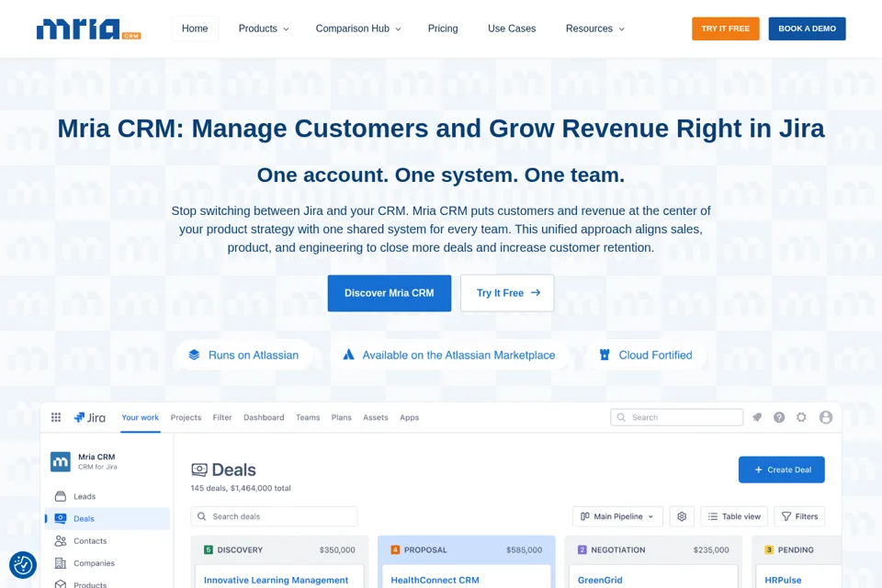Click the Pending stage number badge
882x588 pixels.
pos(769,549)
